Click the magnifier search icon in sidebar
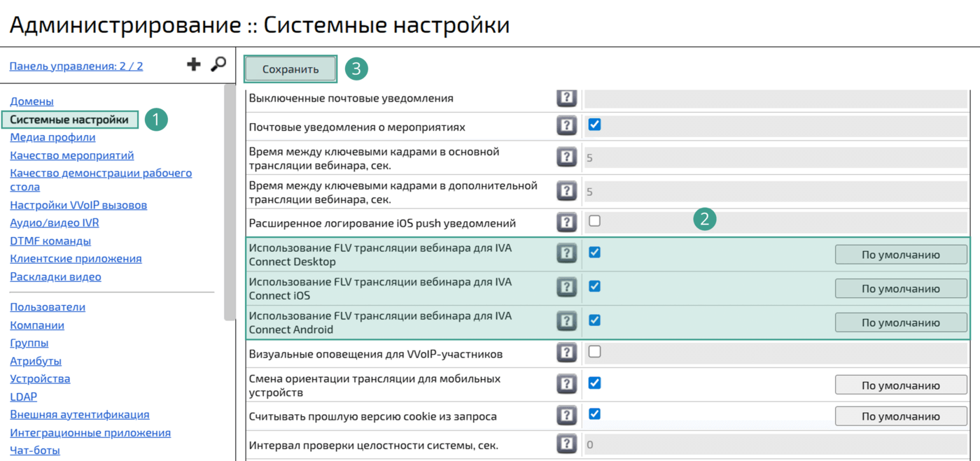Viewport: 980px width, 461px height. (218, 64)
